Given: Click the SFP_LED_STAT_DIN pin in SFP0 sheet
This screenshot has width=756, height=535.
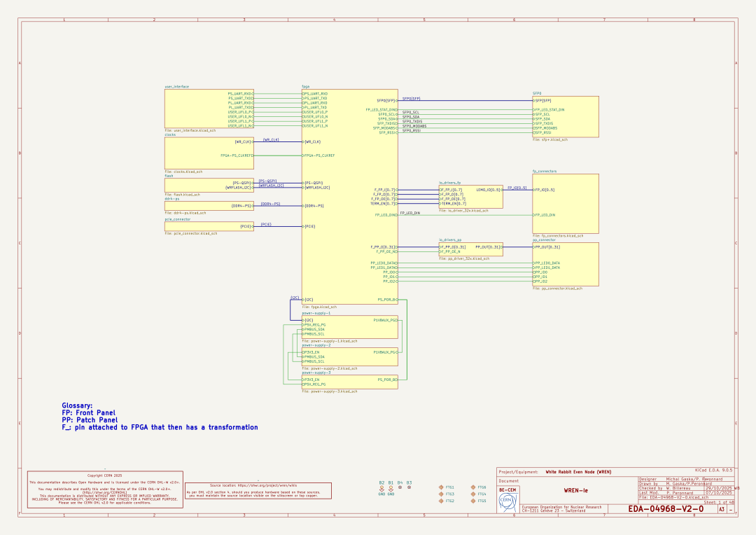Looking at the screenshot, I should click(549, 110).
